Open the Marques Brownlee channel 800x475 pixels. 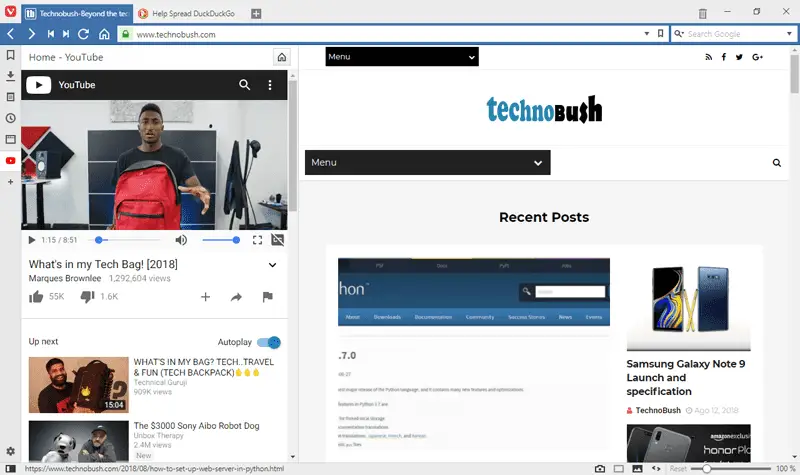tap(65, 278)
